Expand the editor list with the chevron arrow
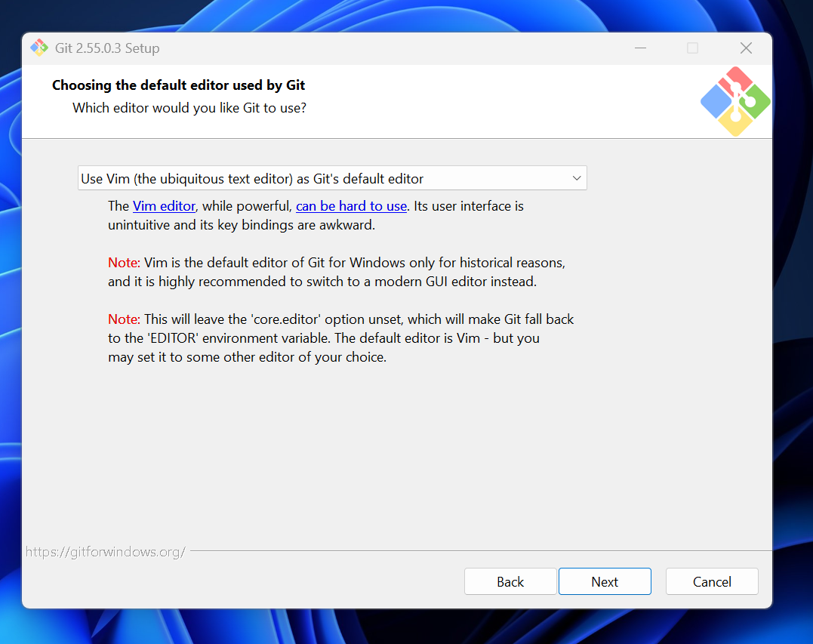This screenshot has width=813, height=644. click(x=577, y=178)
